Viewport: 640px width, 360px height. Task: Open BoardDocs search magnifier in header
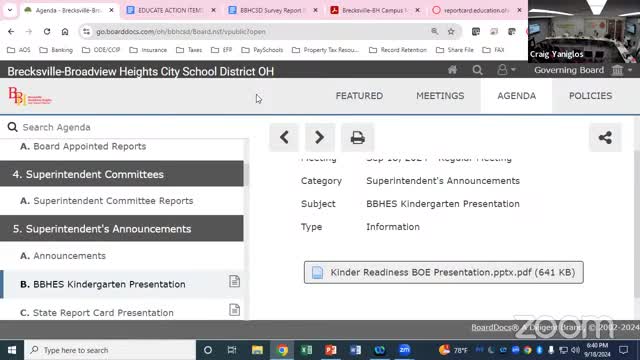pos(478,70)
